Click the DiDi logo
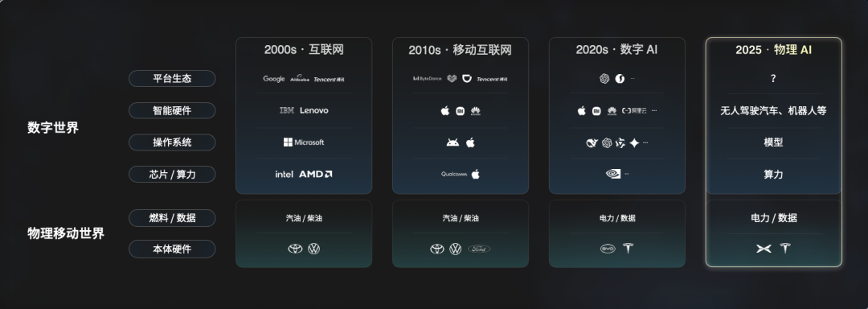868x309 pixels. click(x=467, y=79)
